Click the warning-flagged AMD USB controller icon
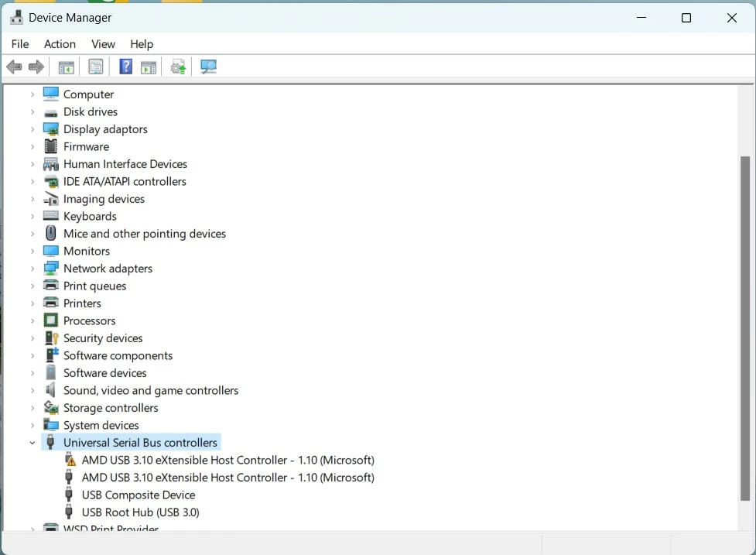Viewport: 756px width, 555px height. pos(70,459)
